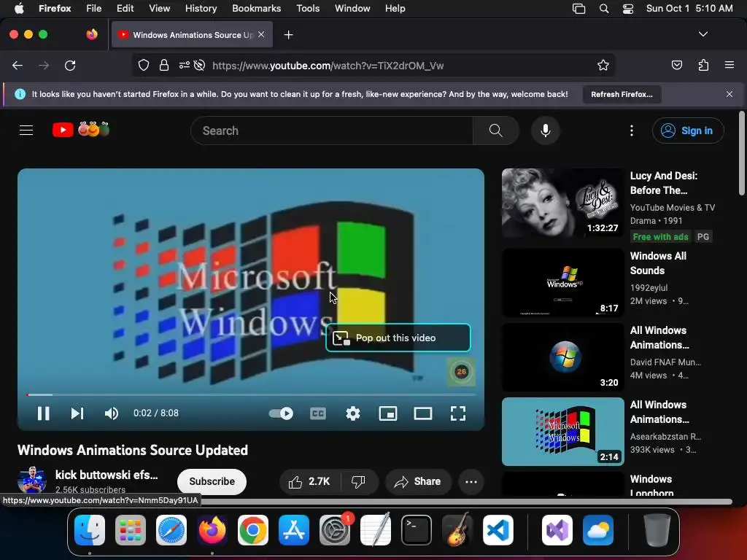This screenshot has width=747, height=560.
Task: Reload the current page
Action: click(70, 65)
